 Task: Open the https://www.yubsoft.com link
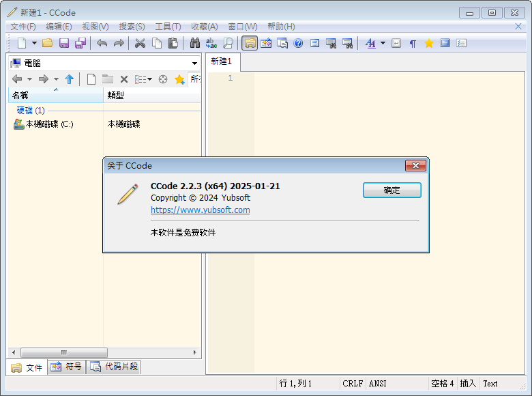pyautogui.click(x=200, y=210)
